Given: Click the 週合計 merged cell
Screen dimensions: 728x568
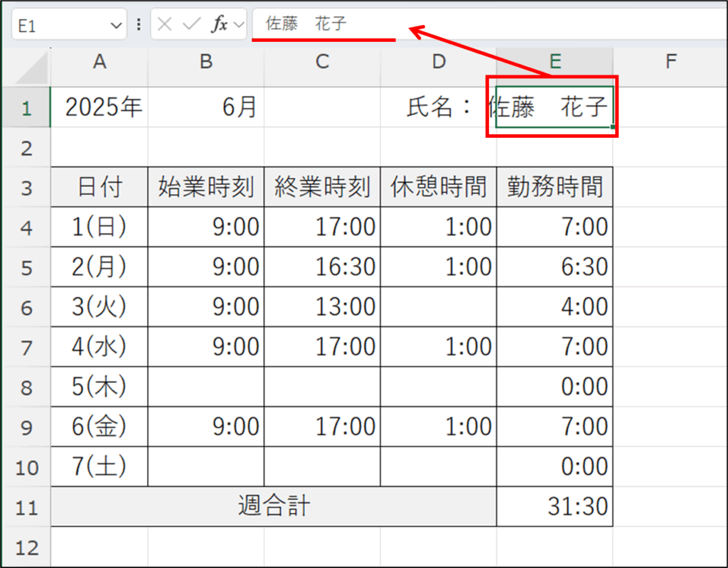Looking at the screenshot, I should 274,507.
